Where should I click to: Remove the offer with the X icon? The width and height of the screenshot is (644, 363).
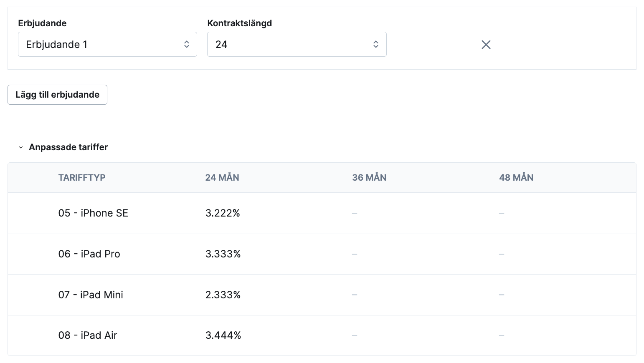click(486, 45)
